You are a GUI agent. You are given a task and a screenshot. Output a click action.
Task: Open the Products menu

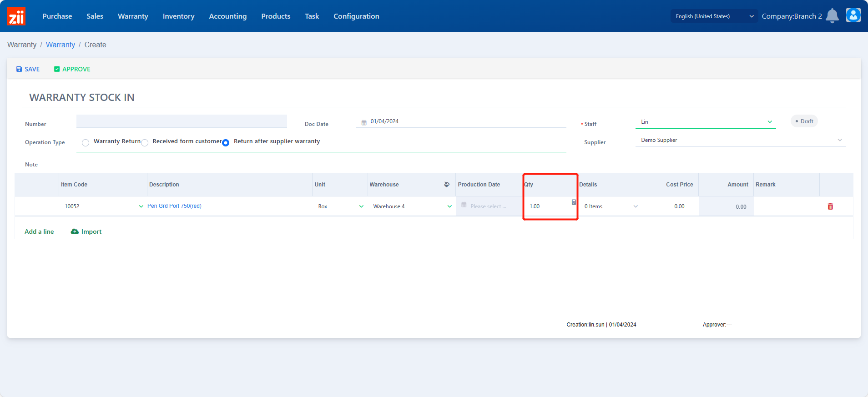276,16
